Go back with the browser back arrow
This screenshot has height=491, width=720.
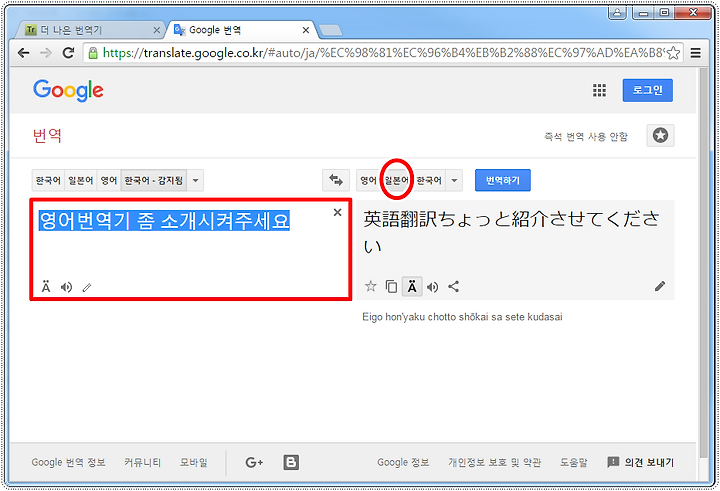tap(23, 53)
